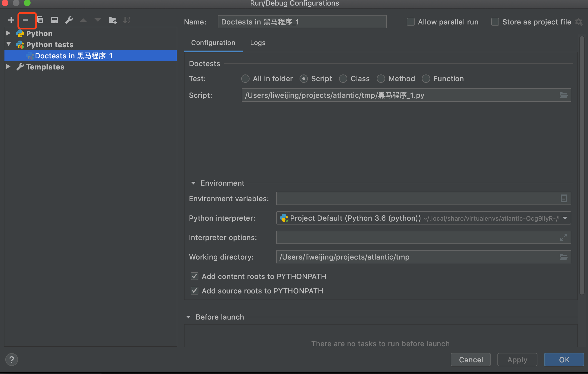This screenshot has width=588, height=374.
Task: Switch to the Logs tab
Action: tap(258, 43)
